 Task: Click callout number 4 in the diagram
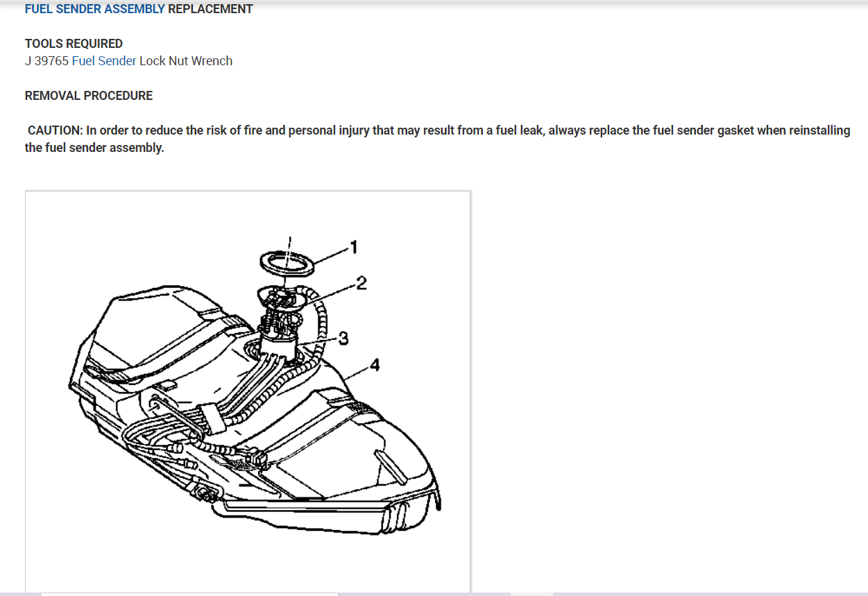click(x=375, y=364)
